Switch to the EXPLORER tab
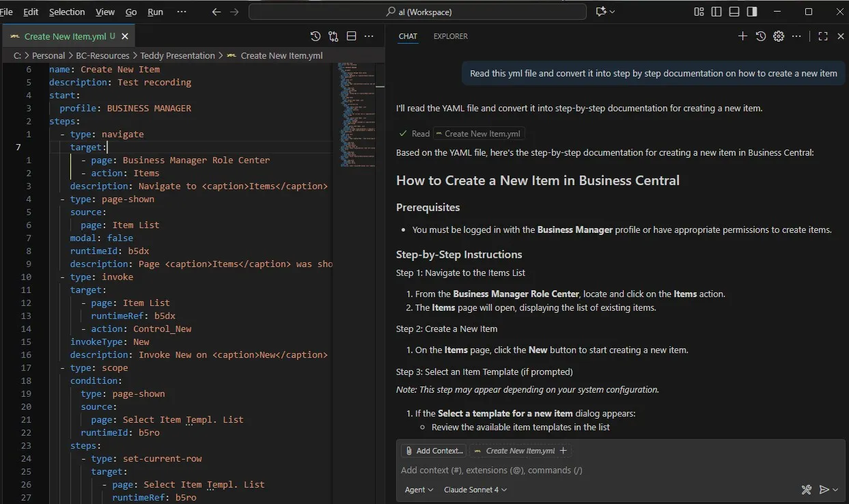The height and width of the screenshot is (504, 849). point(451,36)
